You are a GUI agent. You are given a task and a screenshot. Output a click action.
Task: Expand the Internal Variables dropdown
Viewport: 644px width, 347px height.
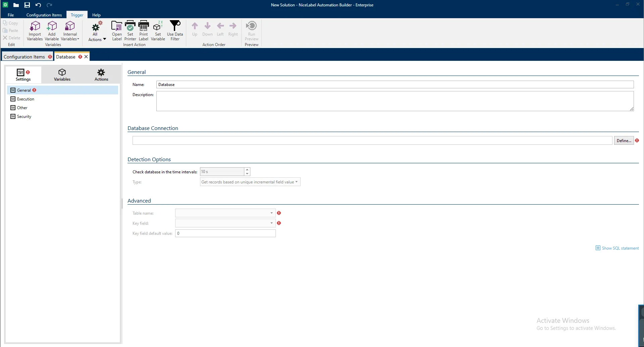pyautogui.click(x=70, y=31)
